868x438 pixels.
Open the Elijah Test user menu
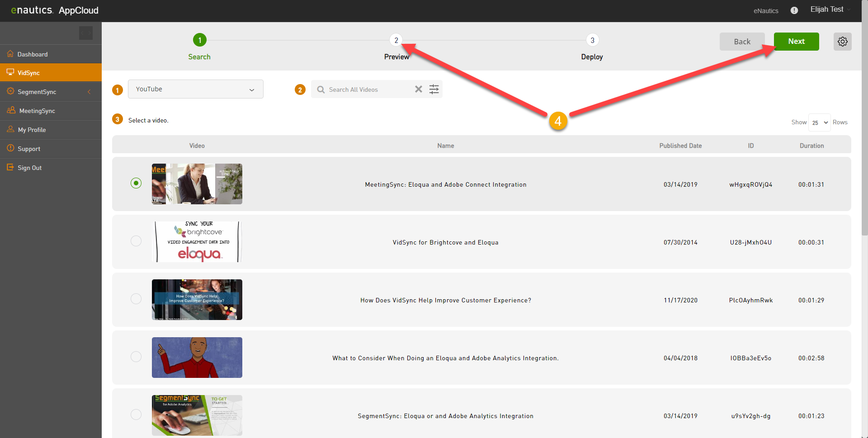click(830, 9)
